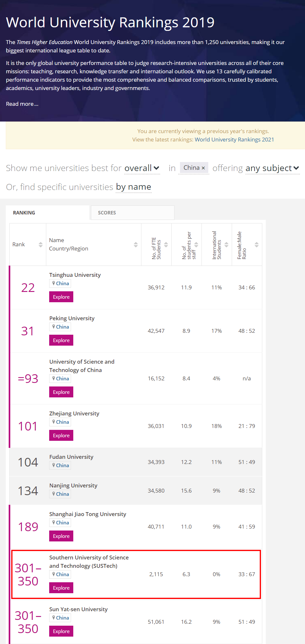
Task: Sort table by Rank column arrows
Action: [40, 245]
